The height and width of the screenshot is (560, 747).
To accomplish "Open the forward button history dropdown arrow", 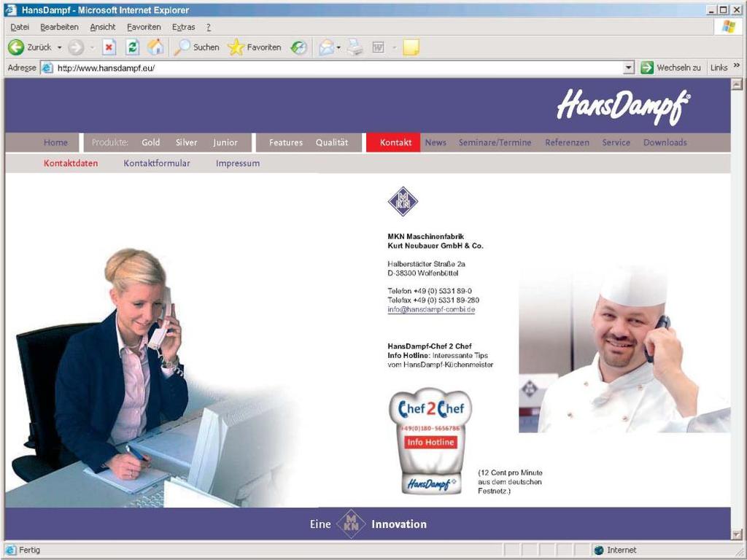I will pyautogui.click(x=93, y=47).
